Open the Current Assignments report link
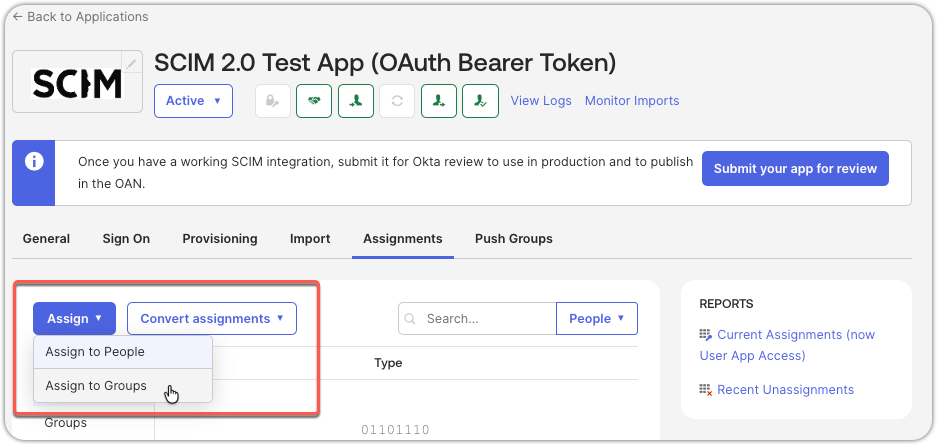 [x=788, y=345]
